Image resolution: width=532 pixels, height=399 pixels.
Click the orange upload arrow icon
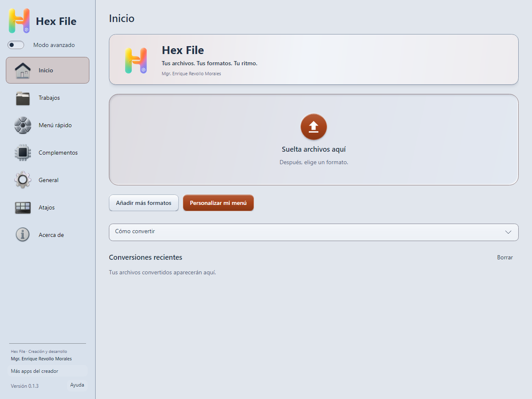[314, 127]
